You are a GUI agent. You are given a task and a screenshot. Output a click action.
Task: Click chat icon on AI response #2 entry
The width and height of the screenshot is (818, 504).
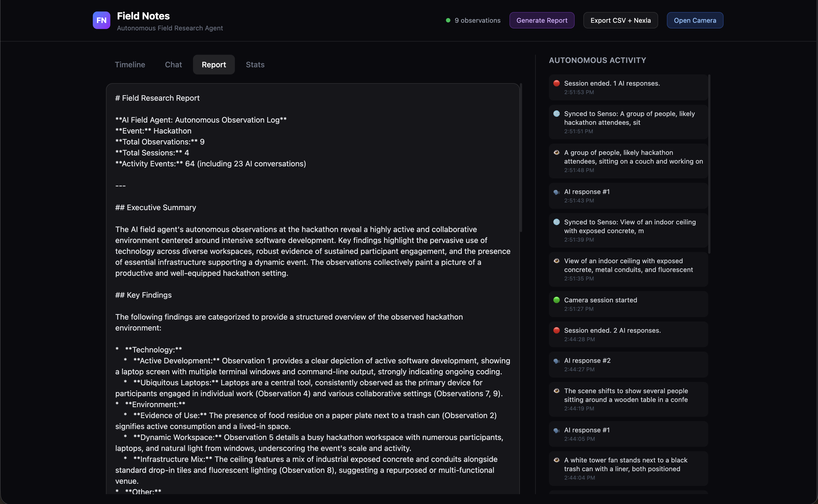tap(556, 361)
